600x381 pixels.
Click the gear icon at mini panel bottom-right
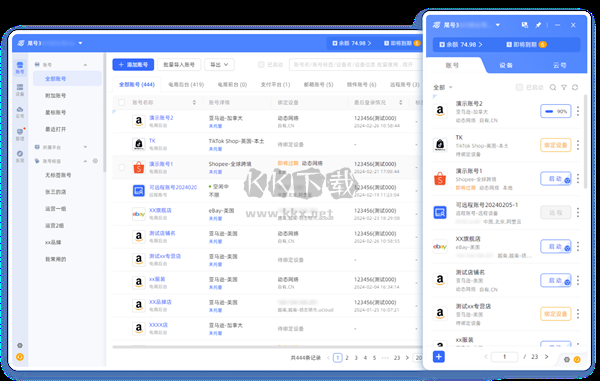pos(567,359)
